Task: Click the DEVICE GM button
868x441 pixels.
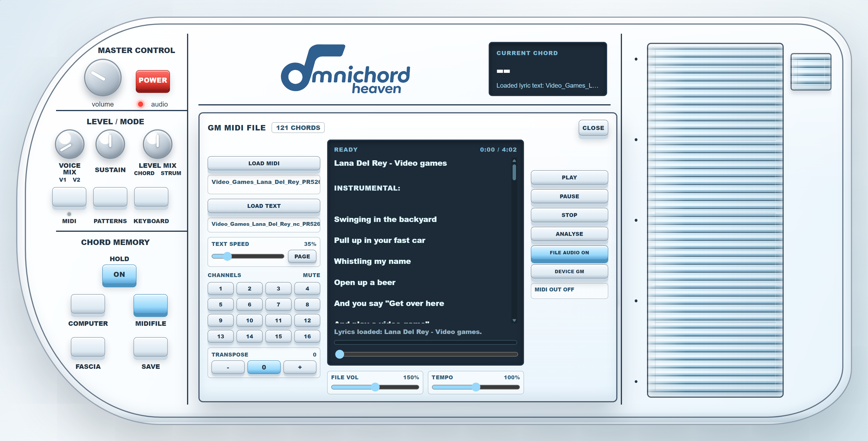Action: (569, 272)
